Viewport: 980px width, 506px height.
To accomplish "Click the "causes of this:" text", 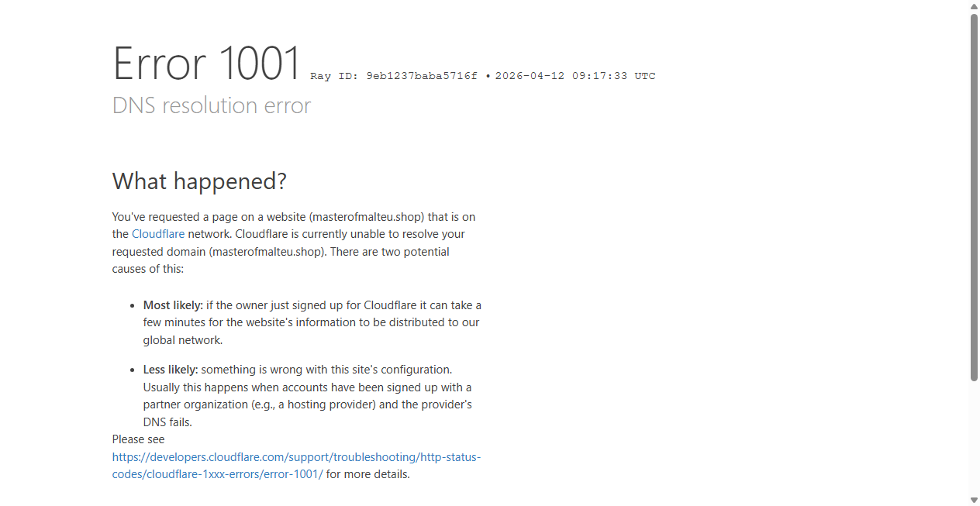I will (148, 269).
